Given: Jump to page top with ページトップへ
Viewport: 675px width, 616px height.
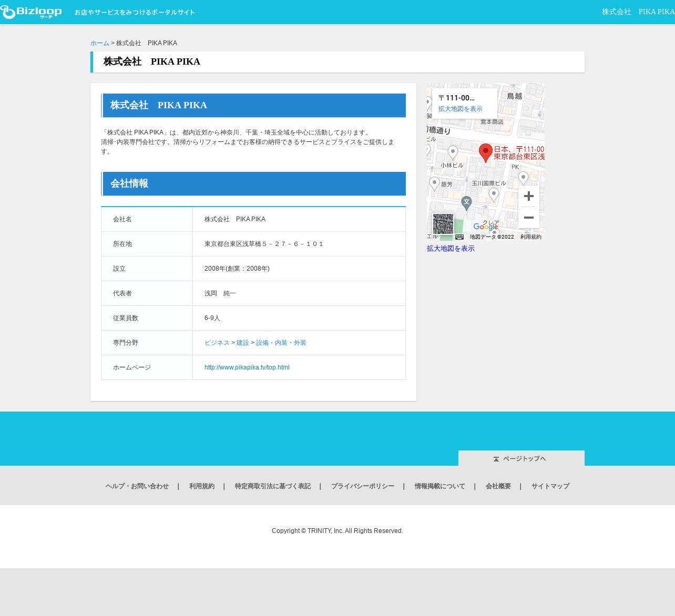Looking at the screenshot, I should tap(521, 458).
